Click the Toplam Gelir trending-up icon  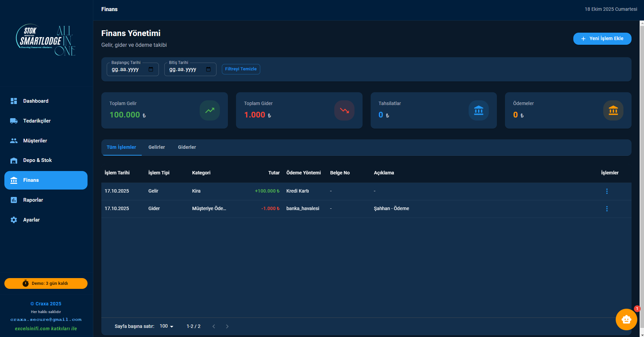(x=210, y=110)
